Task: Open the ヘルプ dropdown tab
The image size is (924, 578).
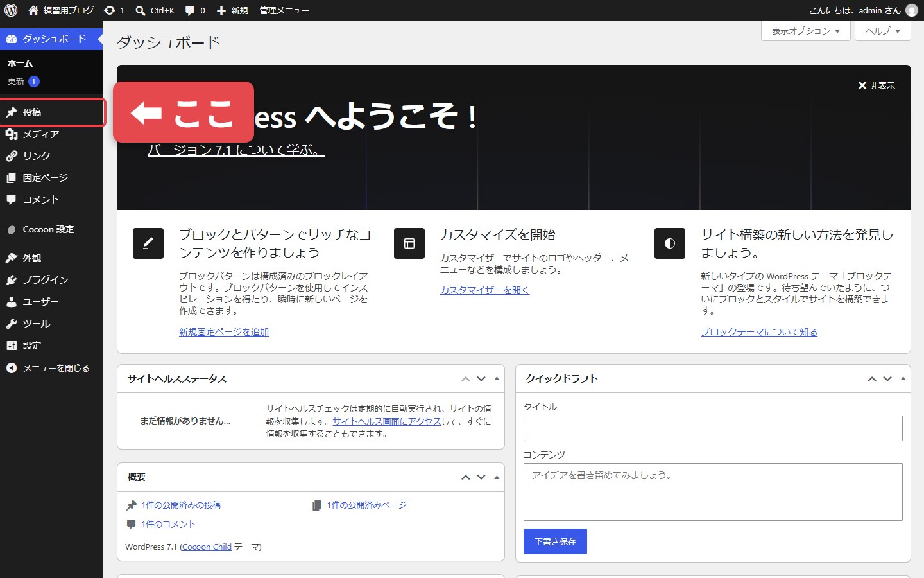Action: pyautogui.click(x=883, y=31)
